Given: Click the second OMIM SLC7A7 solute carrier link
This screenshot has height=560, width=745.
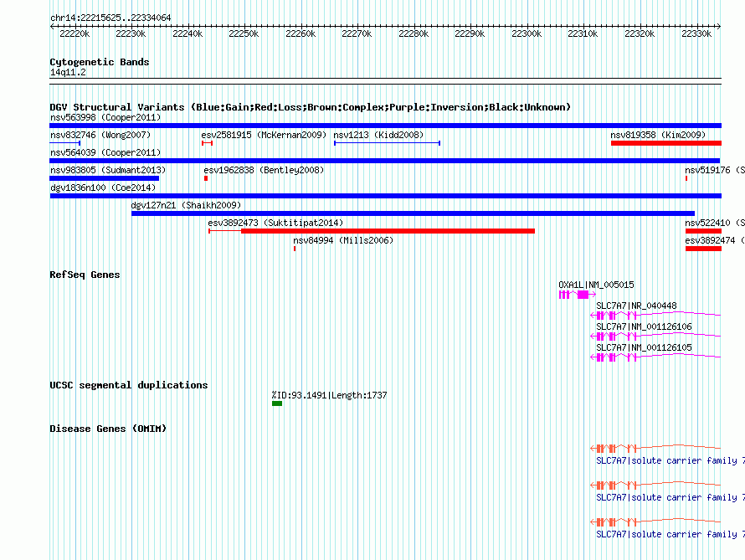Looking at the screenshot, I should coord(670,497).
